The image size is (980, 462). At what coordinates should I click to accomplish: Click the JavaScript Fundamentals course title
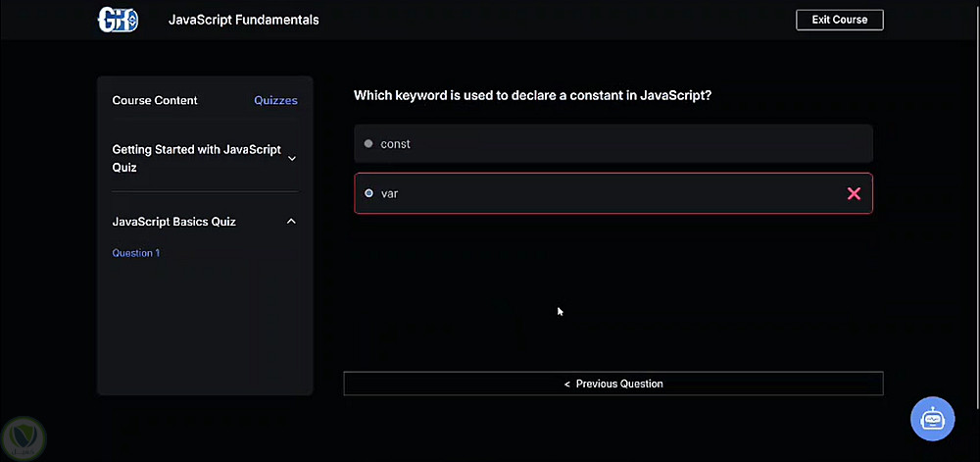coord(243,20)
